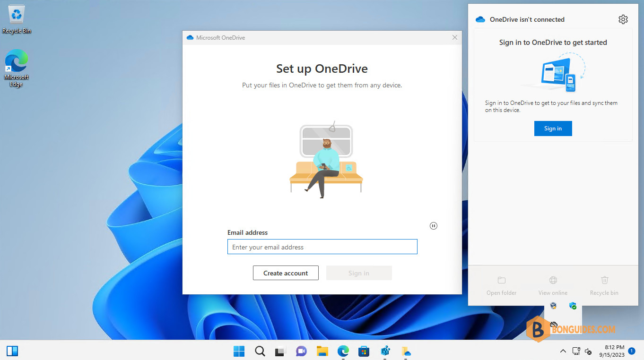Screen dimensions: 644x360
Task: Click Recycle bin in OneDrive flyout
Action: click(x=604, y=286)
